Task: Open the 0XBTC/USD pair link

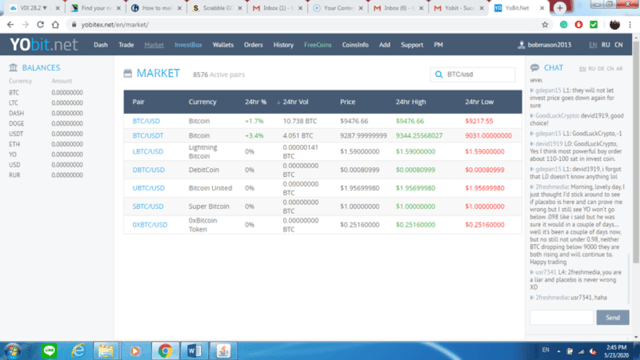Action: pyautogui.click(x=150, y=225)
